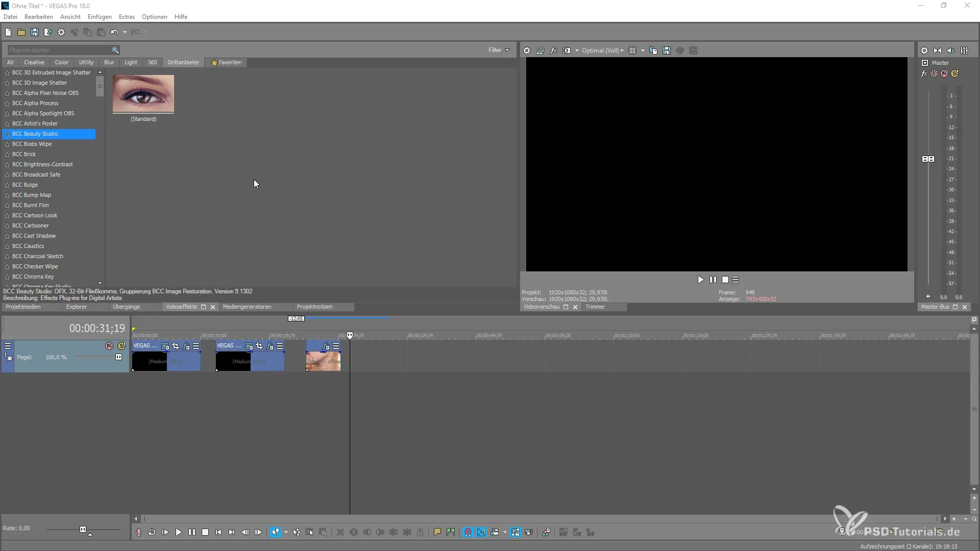
Task: Switch to the Trimmer tab
Action: [595, 307]
